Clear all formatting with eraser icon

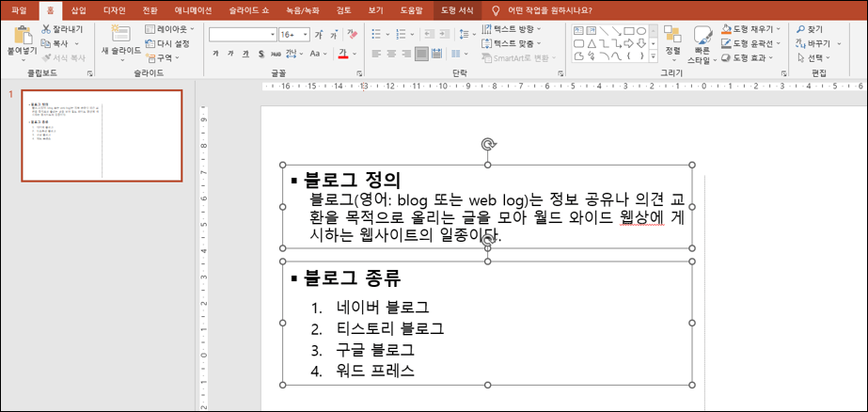point(352,34)
